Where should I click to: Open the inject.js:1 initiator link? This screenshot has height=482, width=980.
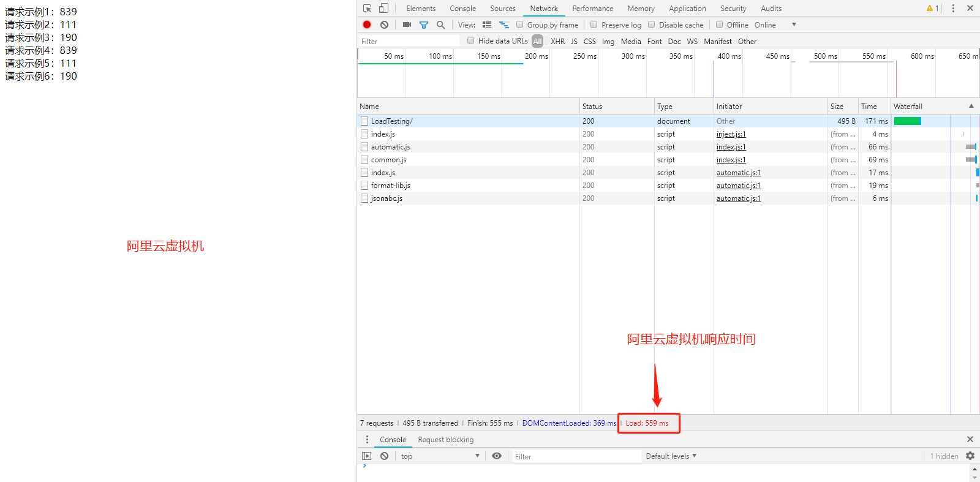(731, 134)
